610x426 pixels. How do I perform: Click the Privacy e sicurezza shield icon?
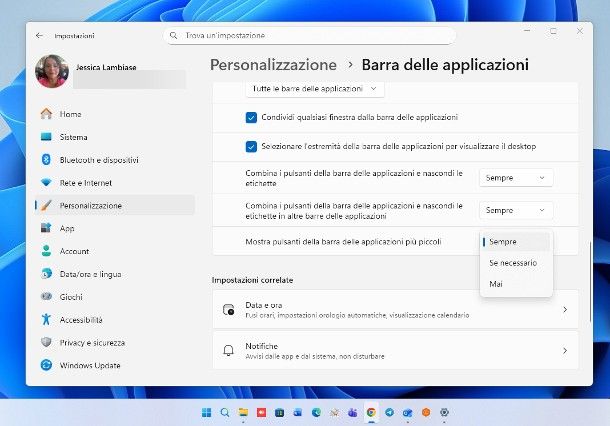click(46, 342)
